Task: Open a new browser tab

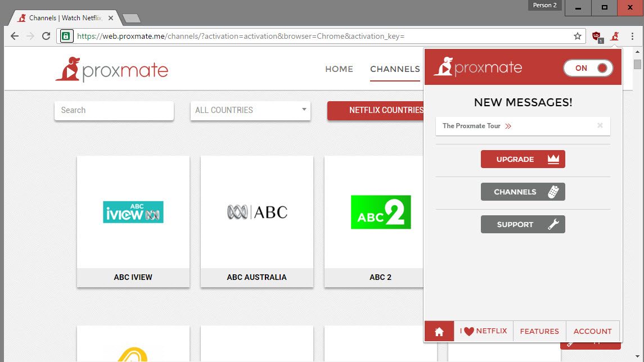Action: 132,19
